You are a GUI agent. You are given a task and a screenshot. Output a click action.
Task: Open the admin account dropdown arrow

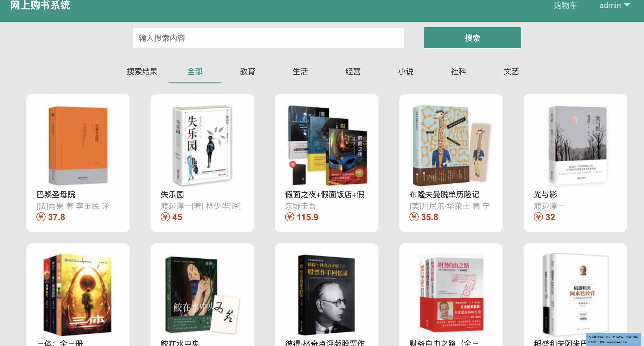click(627, 5)
